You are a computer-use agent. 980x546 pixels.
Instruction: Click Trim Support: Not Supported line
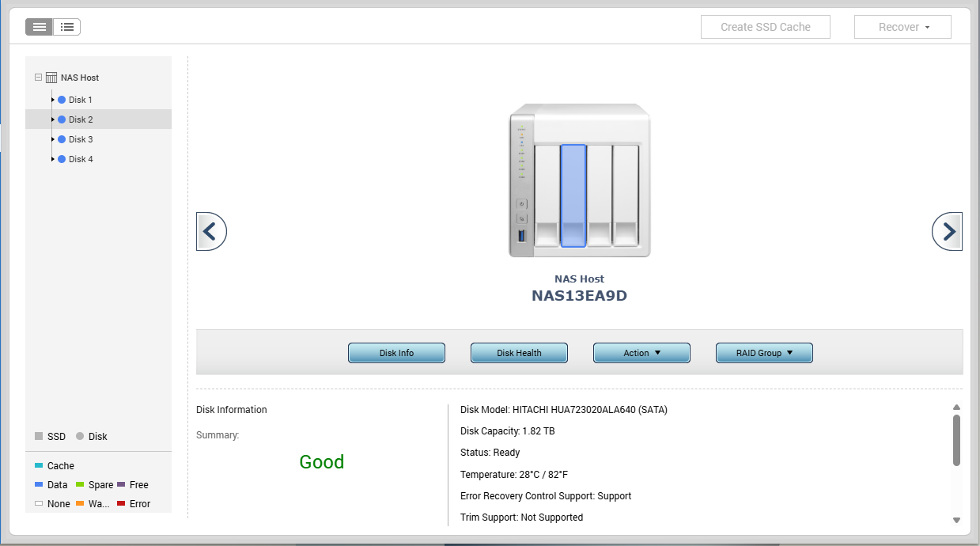[x=522, y=518]
